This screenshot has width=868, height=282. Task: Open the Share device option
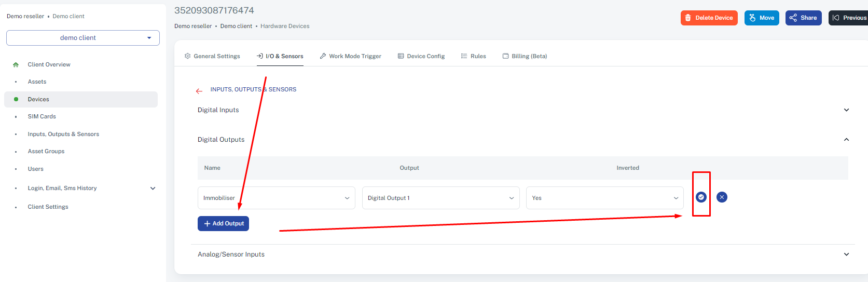[x=803, y=18]
